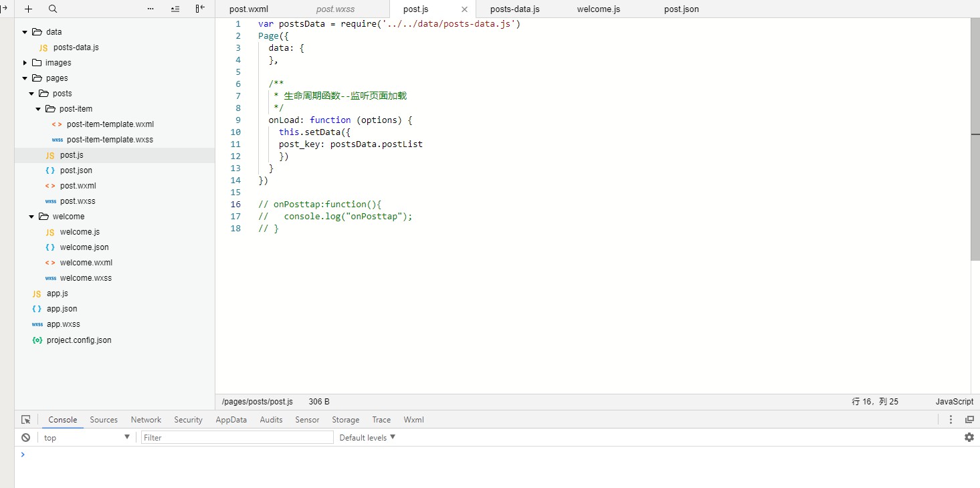Image resolution: width=980 pixels, height=488 pixels.
Task: Select project.config.json file name in tree
Action: click(79, 340)
